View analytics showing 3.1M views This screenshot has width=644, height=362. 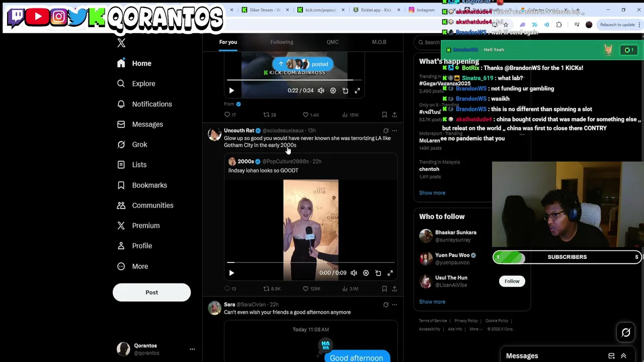point(350,289)
